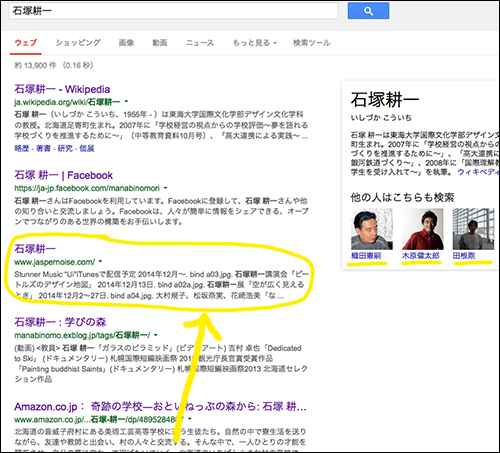Open the 略歴 sitelink
This screenshot has width=500, height=453.
point(22,148)
